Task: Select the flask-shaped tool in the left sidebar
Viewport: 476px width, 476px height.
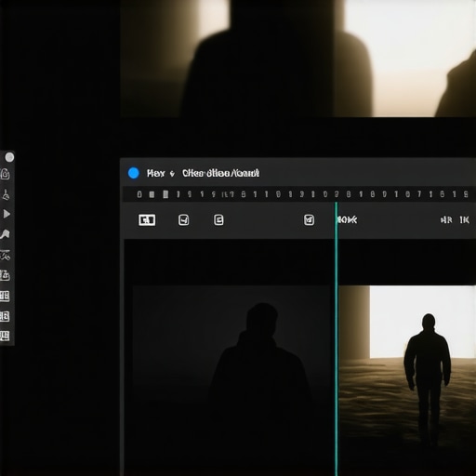Action: click(6, 195)
